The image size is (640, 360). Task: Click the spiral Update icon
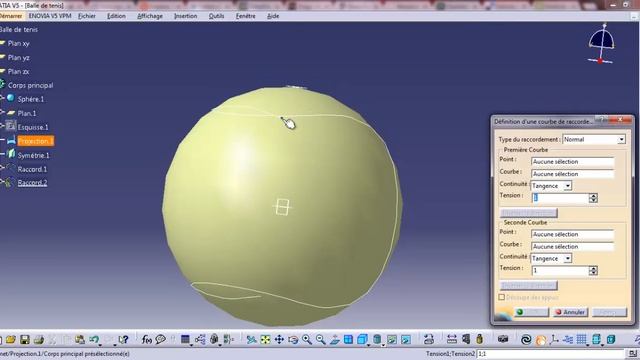pyautogui.click(x=526, y=340)
